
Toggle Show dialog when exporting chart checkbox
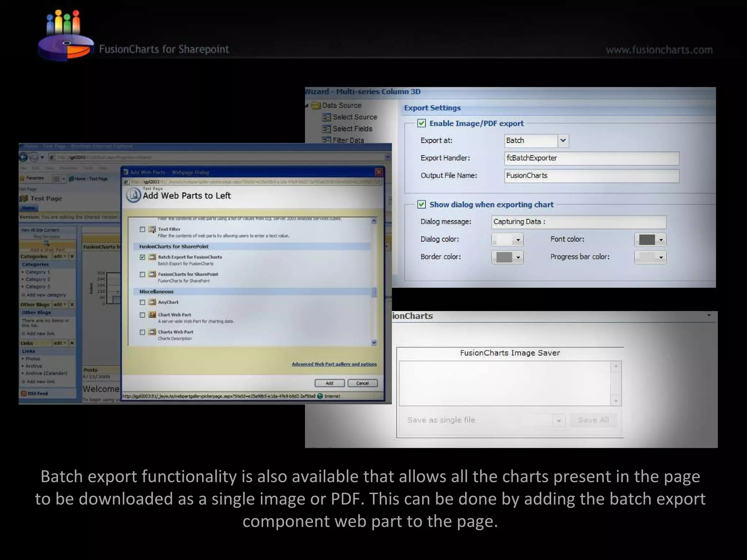tap(422, 204)
